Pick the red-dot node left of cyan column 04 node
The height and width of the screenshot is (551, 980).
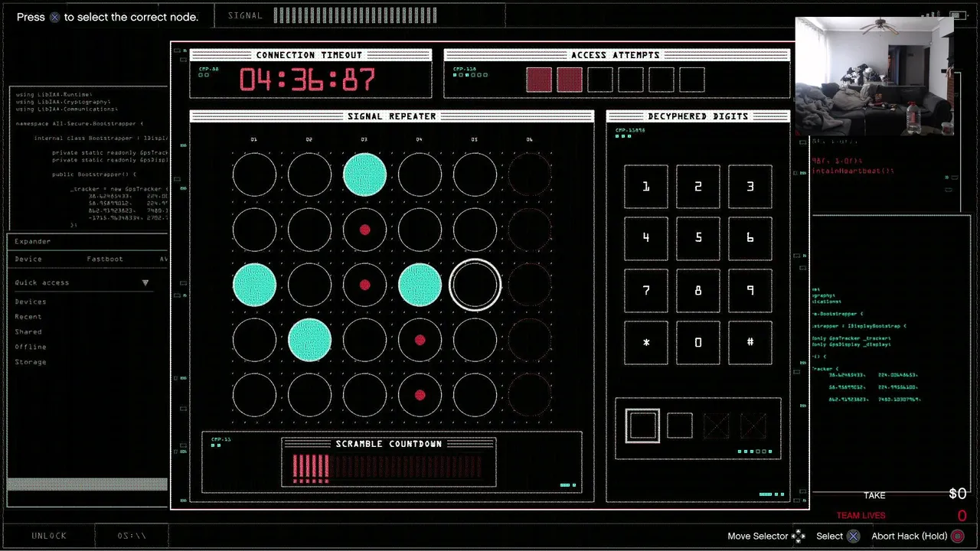(364, 285)
